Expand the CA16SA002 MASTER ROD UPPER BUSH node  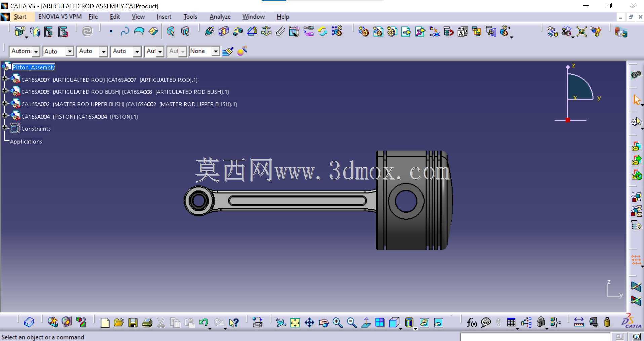point(4,103)
